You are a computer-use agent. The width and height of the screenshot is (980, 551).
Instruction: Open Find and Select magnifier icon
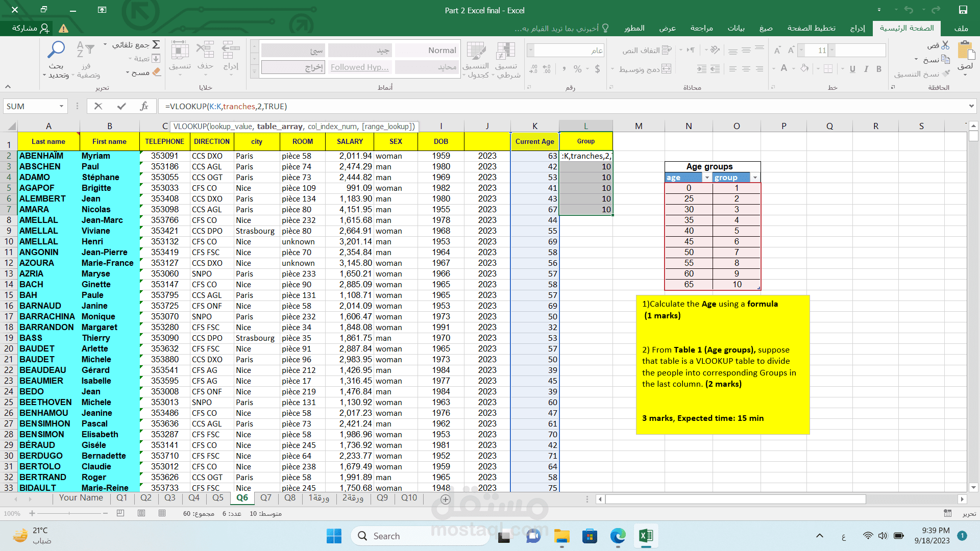click(56, 49)
